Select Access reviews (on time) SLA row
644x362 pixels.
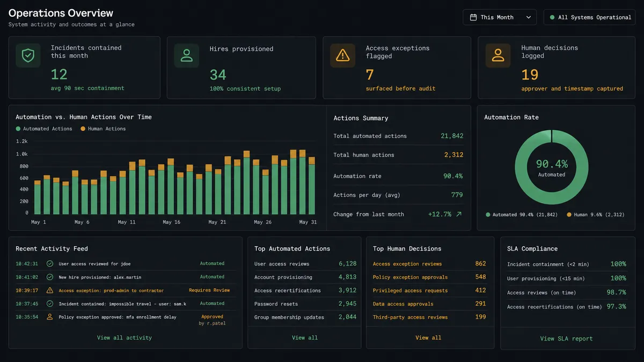[567, 293]
